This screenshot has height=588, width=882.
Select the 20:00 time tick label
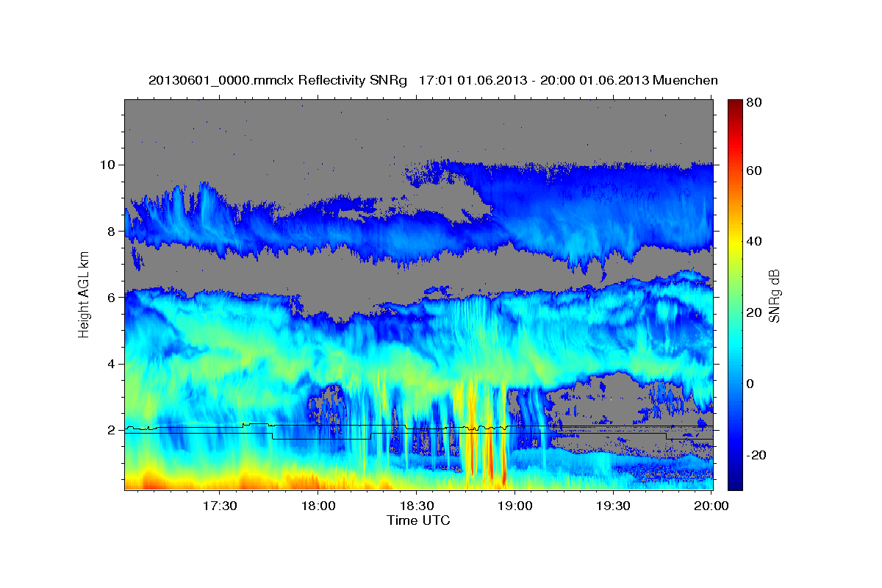(x=711, y=506)
